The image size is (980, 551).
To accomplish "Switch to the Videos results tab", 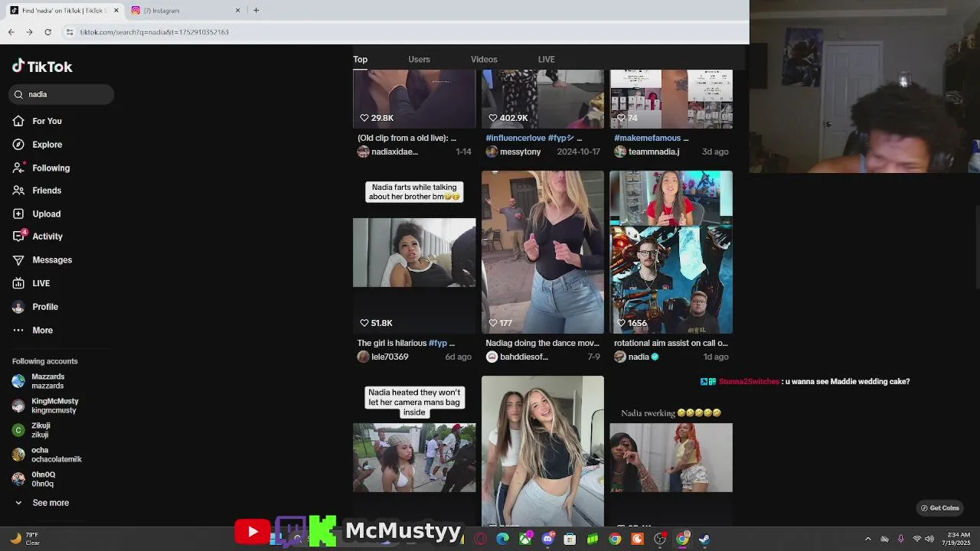I will coord(484,59).
